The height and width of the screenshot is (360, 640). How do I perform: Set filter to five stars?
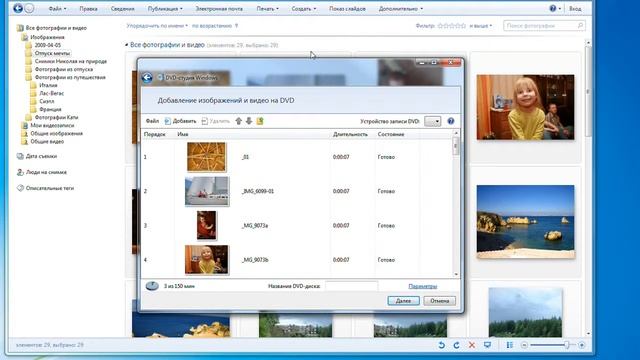pos(463,26)
